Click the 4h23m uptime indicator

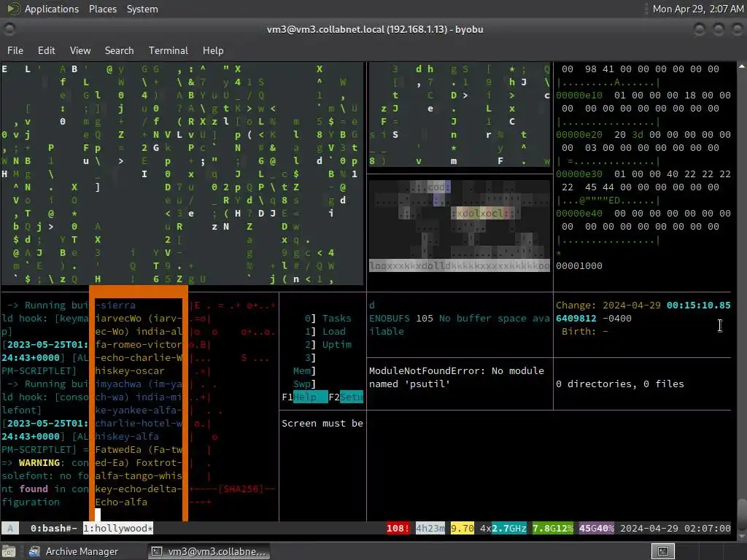430,528
